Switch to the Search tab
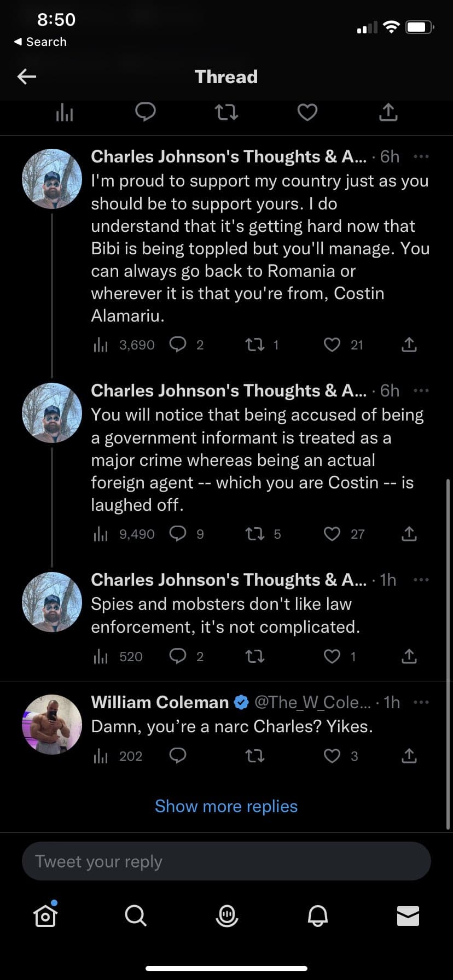Viewport: 453px width, 980px height. tap(136, 915)
